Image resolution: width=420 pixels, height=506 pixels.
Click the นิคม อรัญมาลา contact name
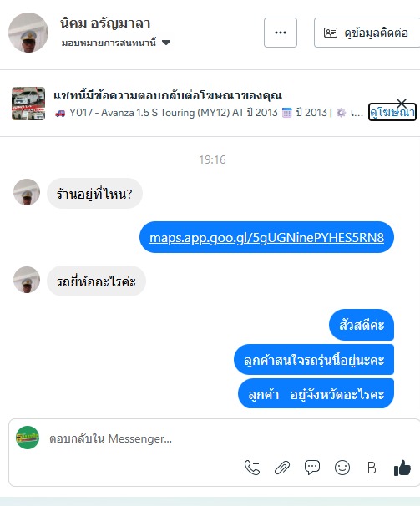tap(105, 23)
